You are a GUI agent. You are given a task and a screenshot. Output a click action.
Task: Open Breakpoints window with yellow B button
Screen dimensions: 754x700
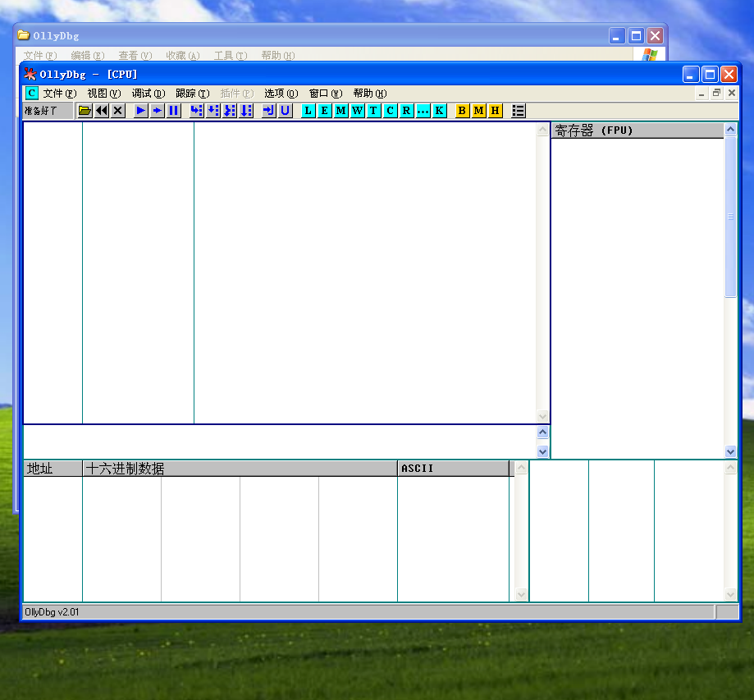pyautogui.click(x=463, y=111)
